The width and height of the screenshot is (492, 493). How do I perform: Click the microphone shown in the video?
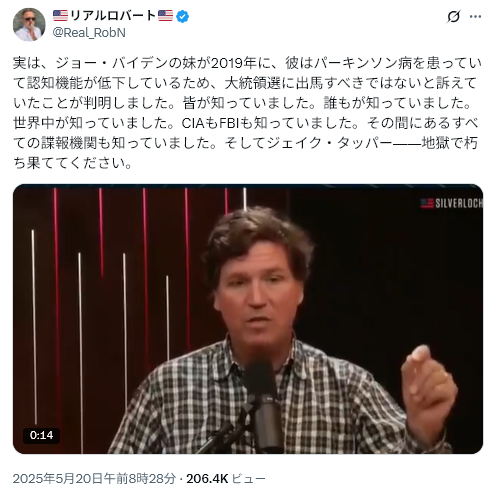(x=264, y=403)
